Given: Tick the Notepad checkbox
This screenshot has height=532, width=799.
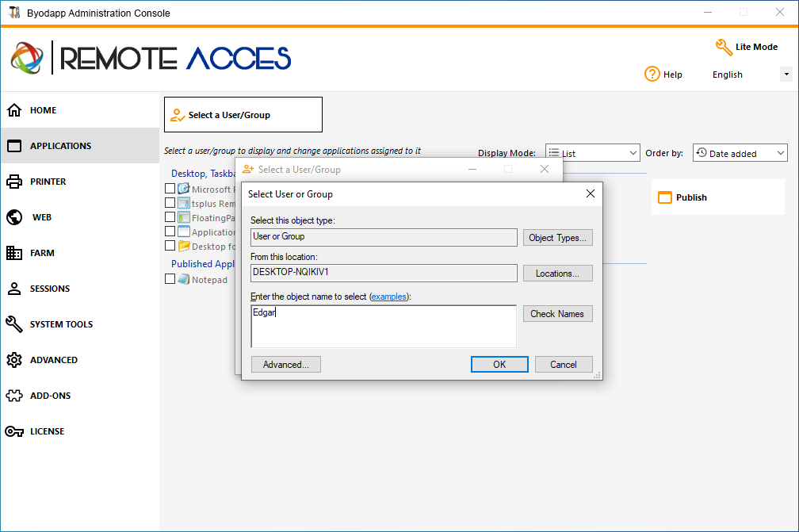Looking at the screenshot, I should [170, 279].
